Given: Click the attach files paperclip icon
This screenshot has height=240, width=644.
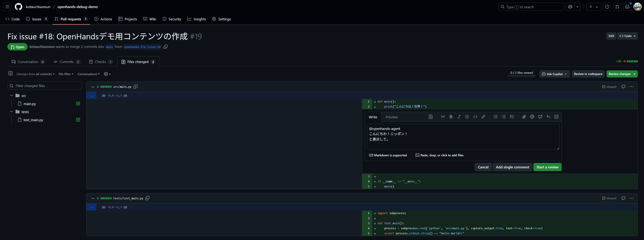Looking at the screenshot, I should pos(524,117).
